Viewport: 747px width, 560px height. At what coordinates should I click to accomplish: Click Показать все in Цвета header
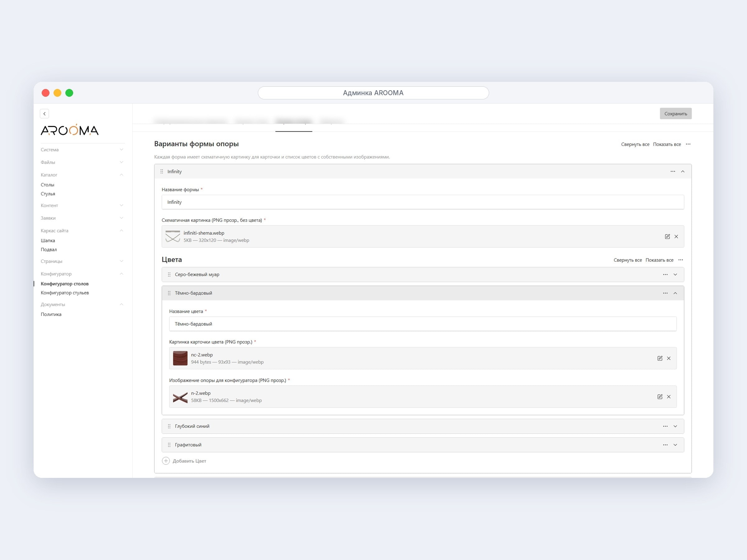click(x=660, y=260)
